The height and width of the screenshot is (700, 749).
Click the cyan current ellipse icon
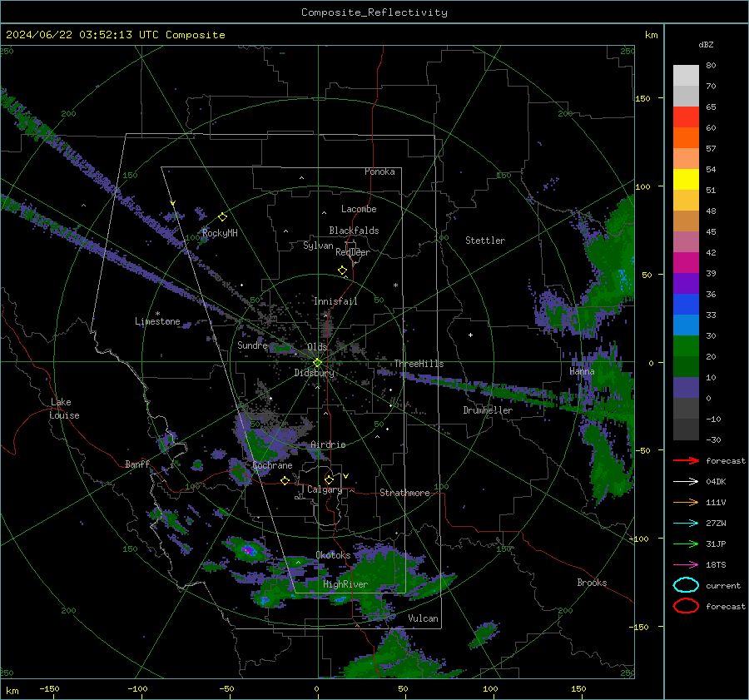coord(686,585)
